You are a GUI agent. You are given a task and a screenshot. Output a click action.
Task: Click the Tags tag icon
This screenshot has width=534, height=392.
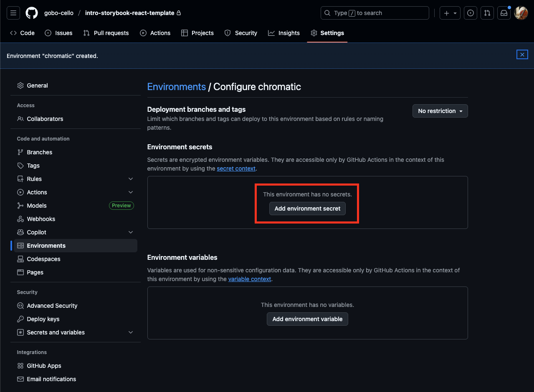[x=20, y=166]
